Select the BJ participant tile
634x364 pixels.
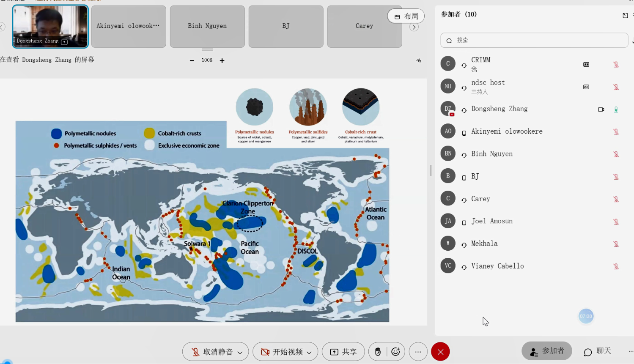[x=286, y=26]
